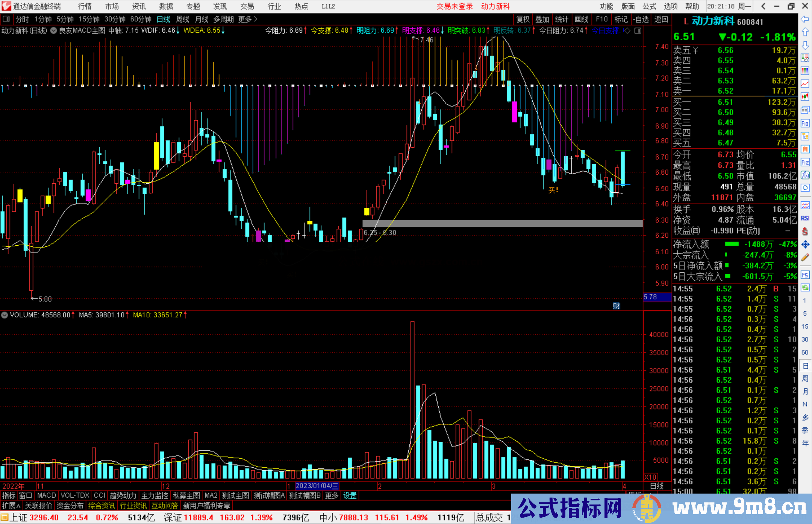Click the gray 6.25-6.30 support band
Viewport: 812px width, 524px height.
click(x=502, y=223)
